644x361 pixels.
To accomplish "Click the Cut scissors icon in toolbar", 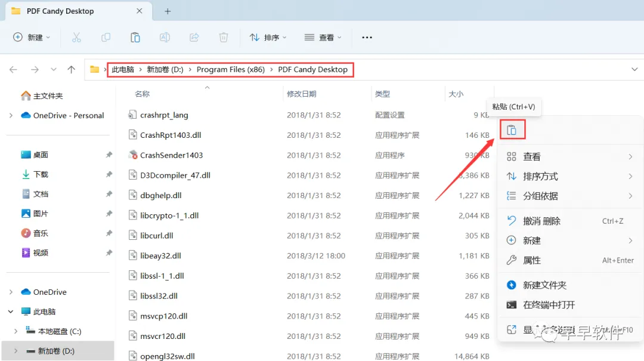I will pos(76,38).
